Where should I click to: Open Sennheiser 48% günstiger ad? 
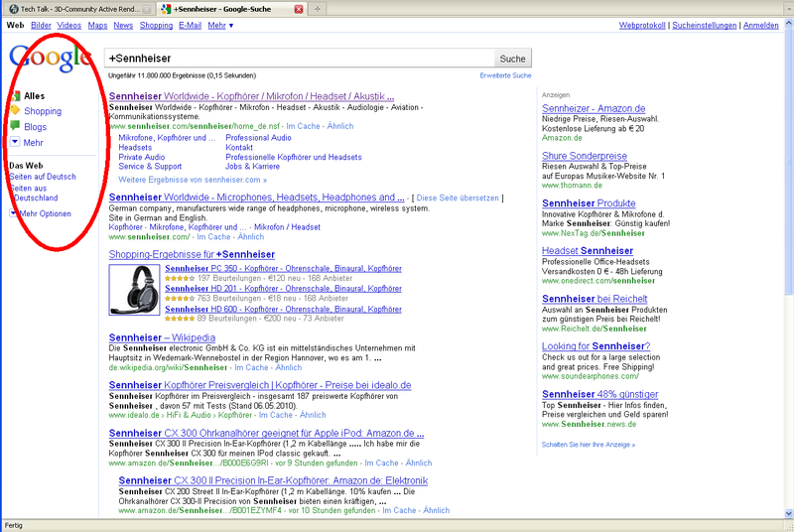[x=600, y=394]
